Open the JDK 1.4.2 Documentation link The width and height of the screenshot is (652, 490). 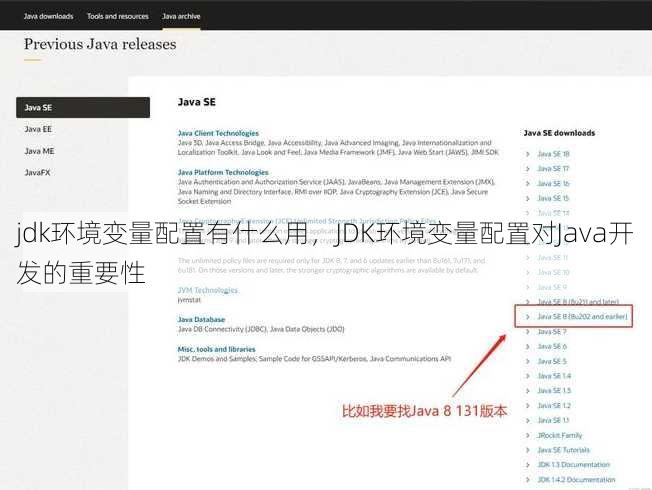pos(576,480)
